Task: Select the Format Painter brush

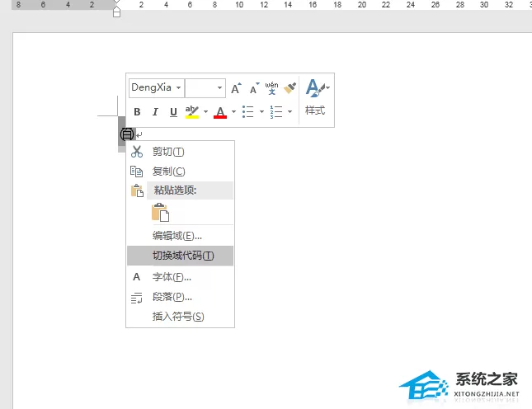Action: 290,88
